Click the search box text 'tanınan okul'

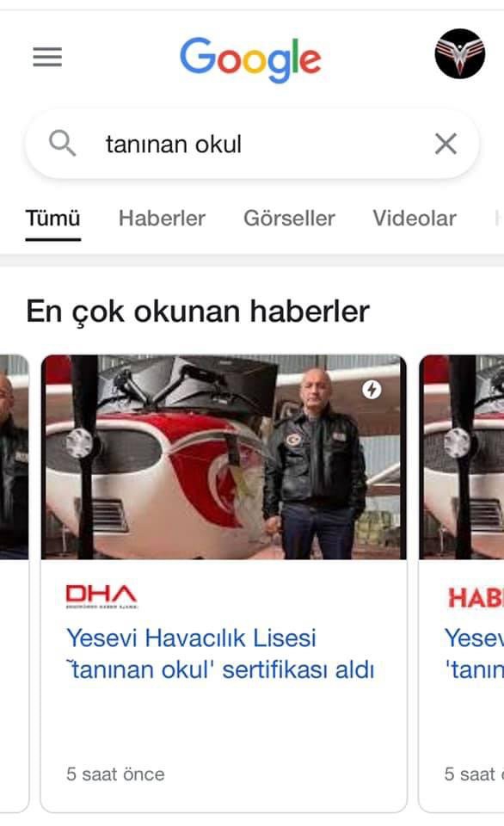click(173, 145)
